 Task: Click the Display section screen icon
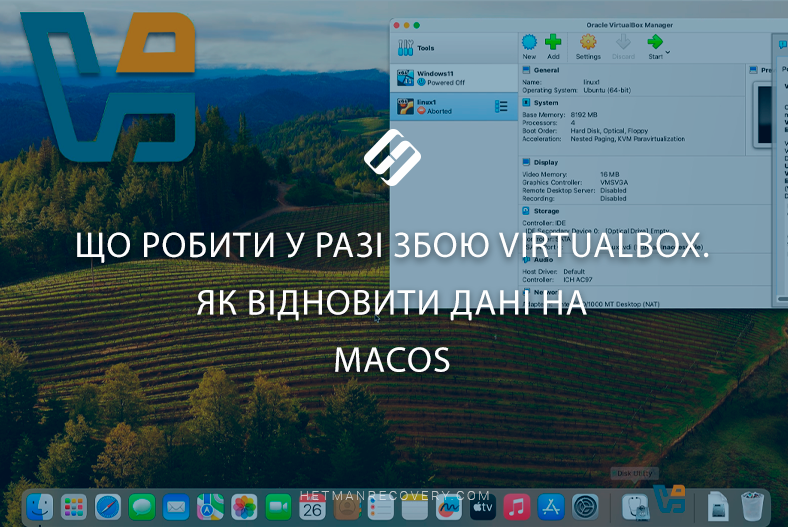point(526,162)
